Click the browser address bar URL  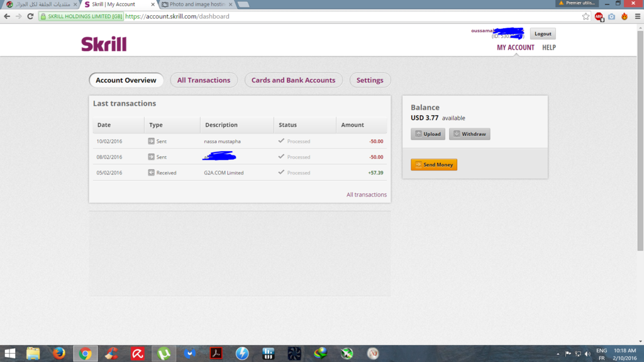tap(177, 16)
